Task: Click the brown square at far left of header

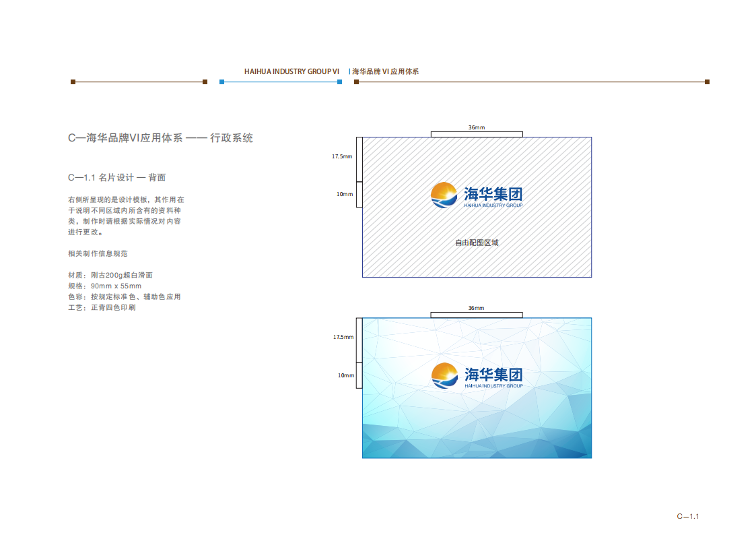Action: (x=73, y=82)
